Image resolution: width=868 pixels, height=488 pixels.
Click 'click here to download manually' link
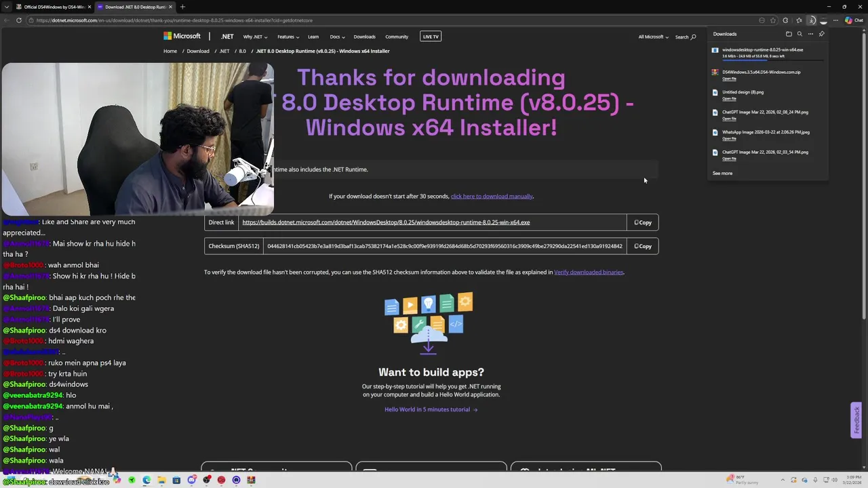tap(492, 197)
